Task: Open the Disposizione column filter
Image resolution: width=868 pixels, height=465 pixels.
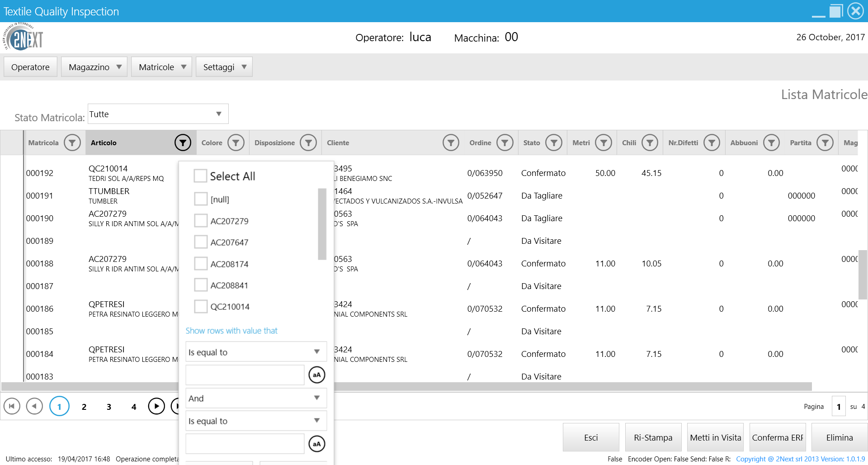Action: pyautogui.click(x=308, y=142)
